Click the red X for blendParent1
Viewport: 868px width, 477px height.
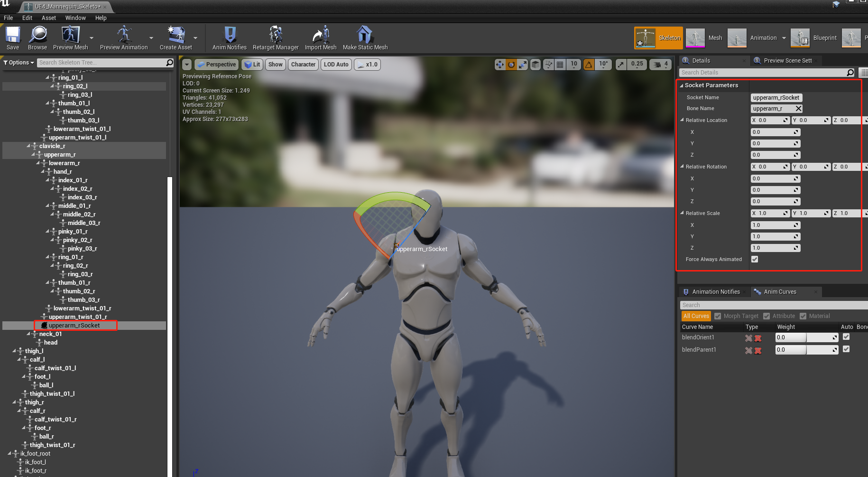click(x=758, y=350)
